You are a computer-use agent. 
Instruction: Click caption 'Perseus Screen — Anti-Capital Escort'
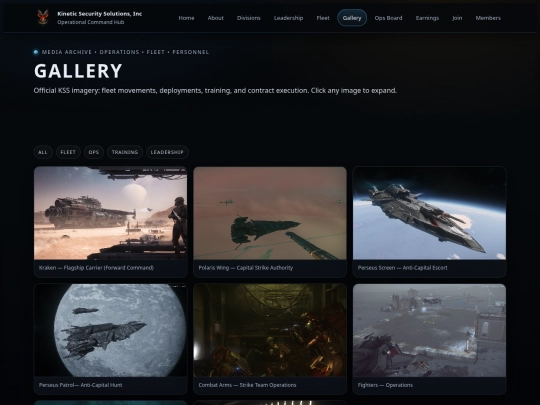[403, 268]
